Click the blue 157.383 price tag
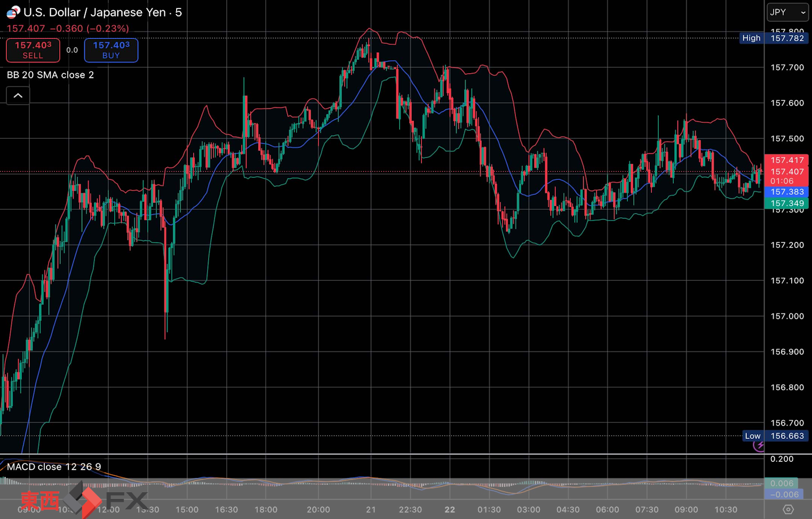 click(786, 192)
